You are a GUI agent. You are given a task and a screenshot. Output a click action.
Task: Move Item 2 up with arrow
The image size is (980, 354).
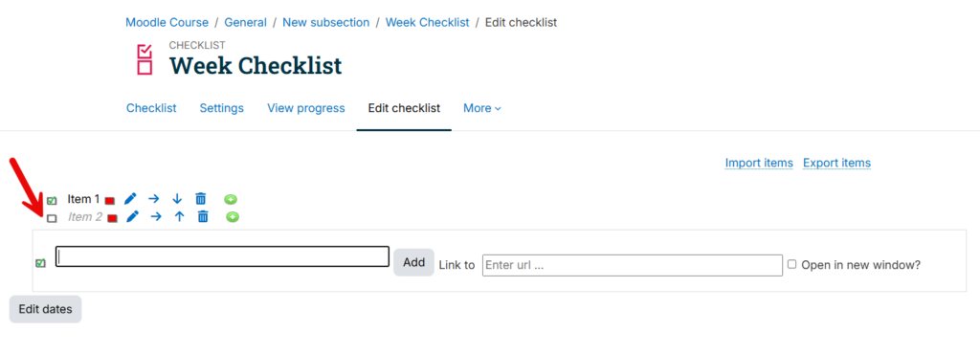coord(179,217)
